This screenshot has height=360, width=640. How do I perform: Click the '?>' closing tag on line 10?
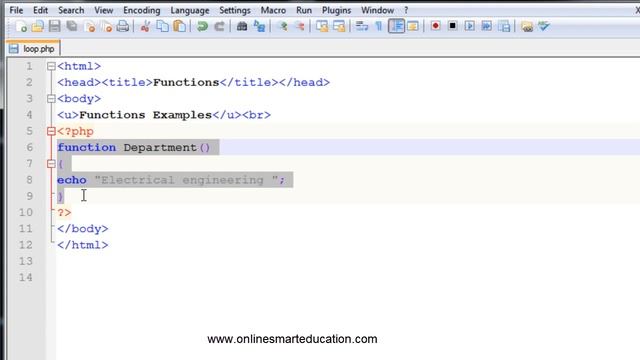[x=64, y=213]
